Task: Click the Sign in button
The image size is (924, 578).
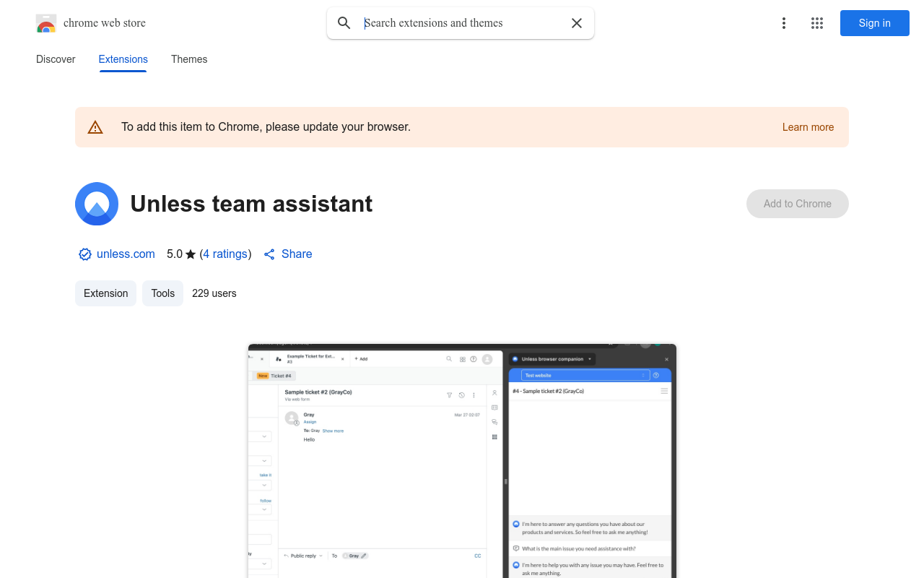Action: click(875, 23)
